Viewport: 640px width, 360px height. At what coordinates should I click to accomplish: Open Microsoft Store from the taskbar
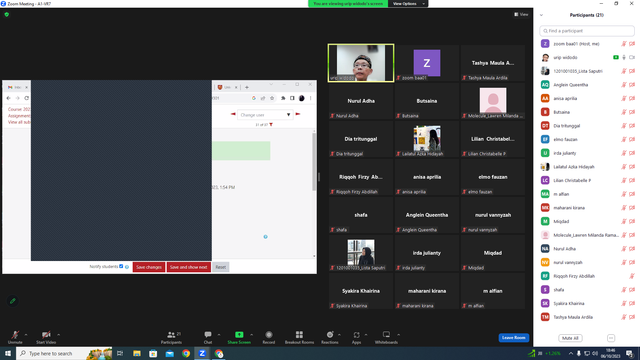(153, 353)
